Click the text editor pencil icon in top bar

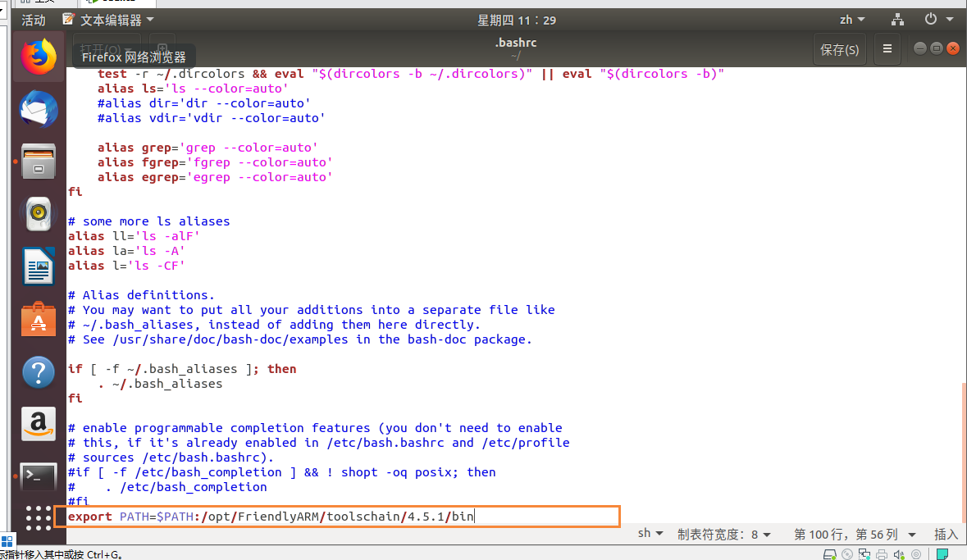pyautogui.click(x=68, y=20)
